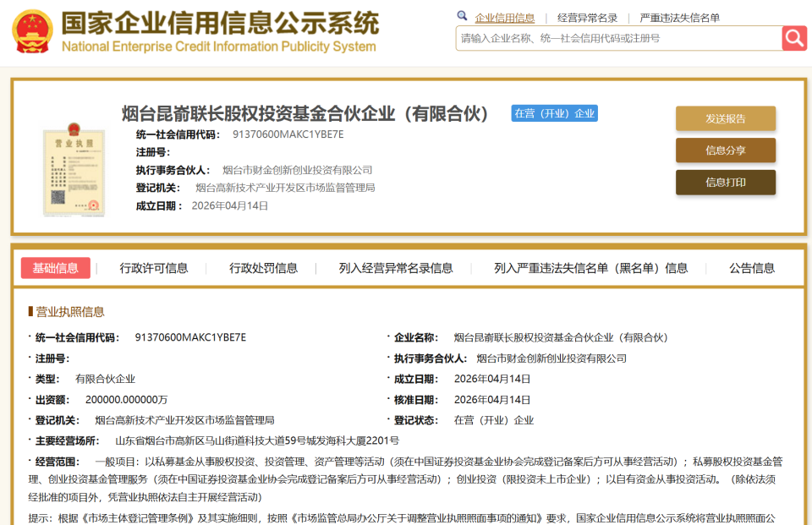Switch to 公告信息 tab
Image resolution: width=812 pixels, height=525 pixels.
pyautogui.click(x=752, y=268)
